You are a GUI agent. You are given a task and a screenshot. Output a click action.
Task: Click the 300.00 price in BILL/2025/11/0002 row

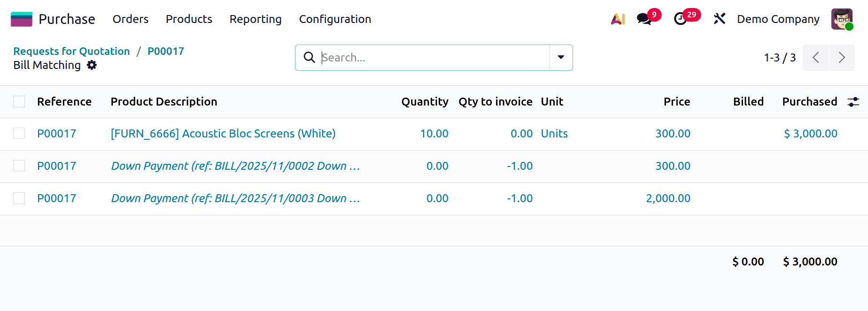click(673, 166)
